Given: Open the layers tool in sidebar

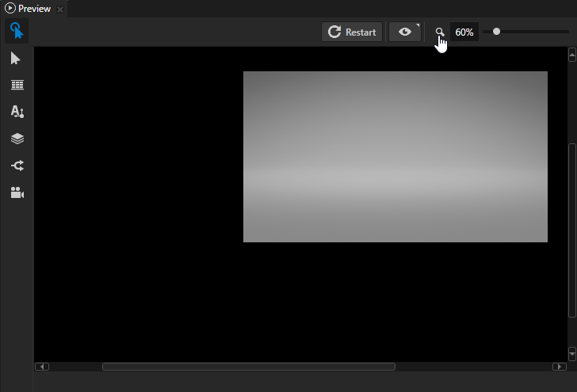Looking at the screenshot, I should coord(17,139).
